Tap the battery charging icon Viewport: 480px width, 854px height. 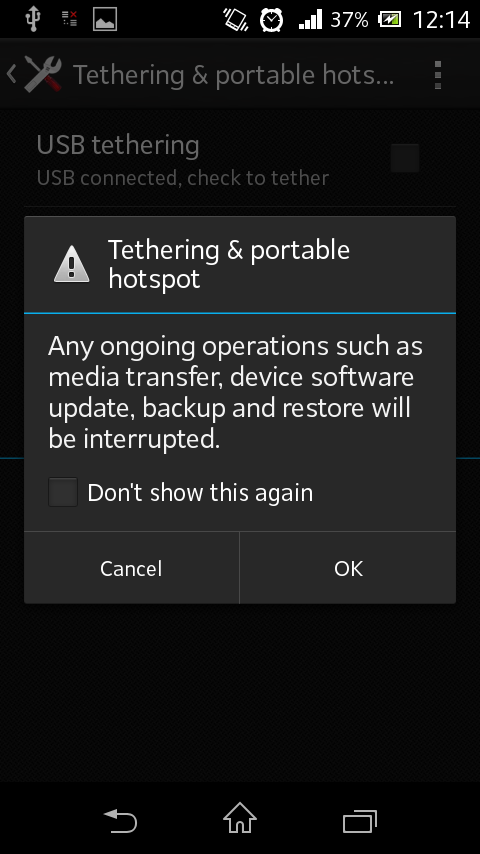click(x=390, y=20)
